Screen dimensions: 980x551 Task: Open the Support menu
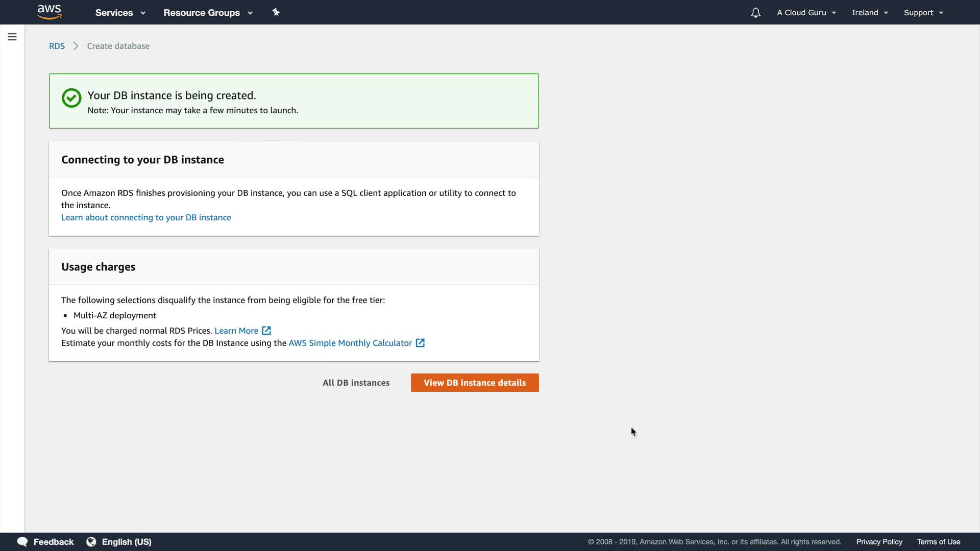coord(923,13)
